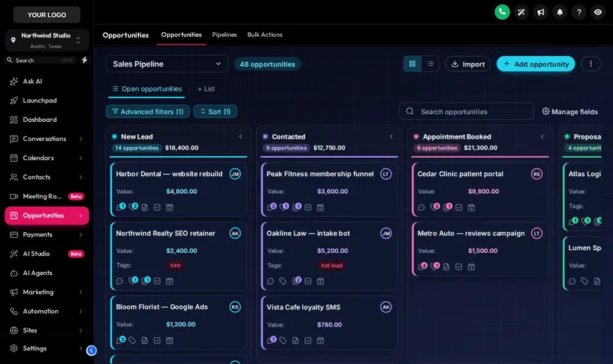Open the Sort (1) button

tap(215, 111)
